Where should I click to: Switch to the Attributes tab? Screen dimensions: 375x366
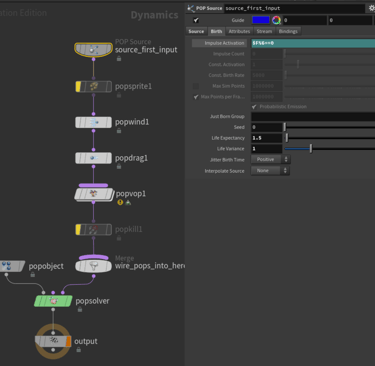[239, 31]
